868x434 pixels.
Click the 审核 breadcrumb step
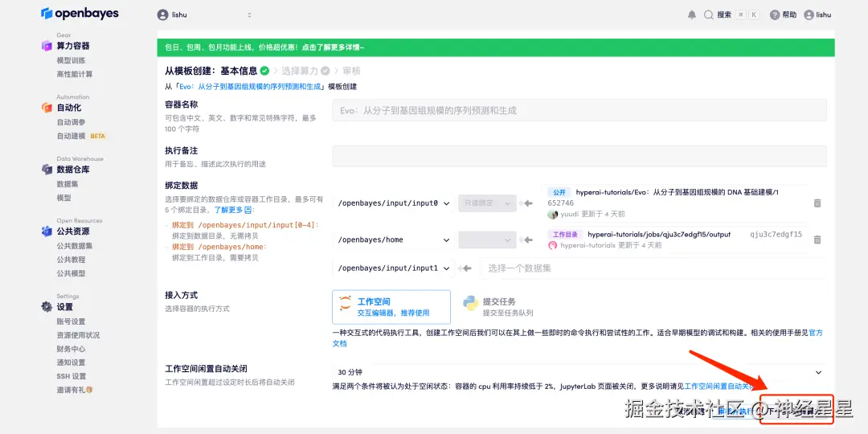[x=351, y=71]
